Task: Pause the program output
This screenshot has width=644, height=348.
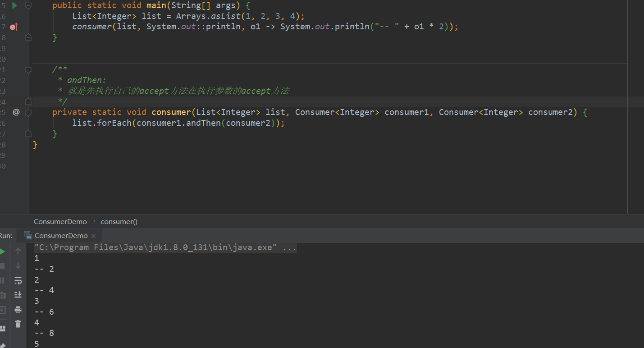Action: pos(3,280)
